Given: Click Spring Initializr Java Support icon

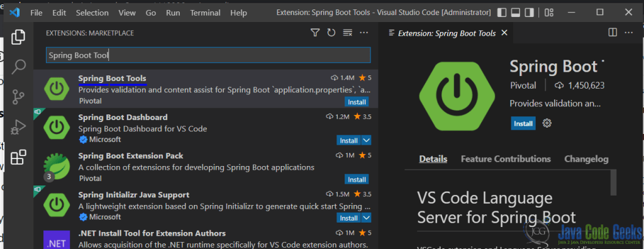Looking at the screenshot, I should [56, 205].
